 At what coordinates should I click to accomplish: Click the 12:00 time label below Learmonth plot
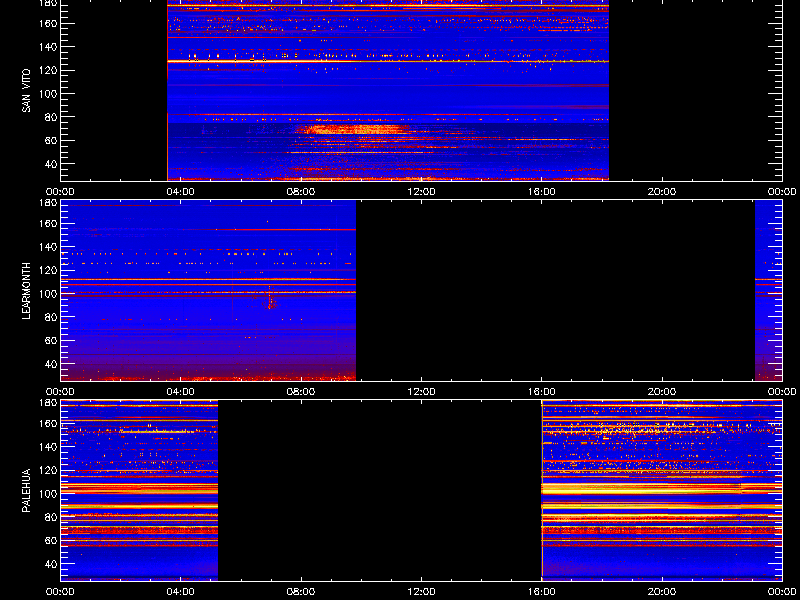point(421,392)
